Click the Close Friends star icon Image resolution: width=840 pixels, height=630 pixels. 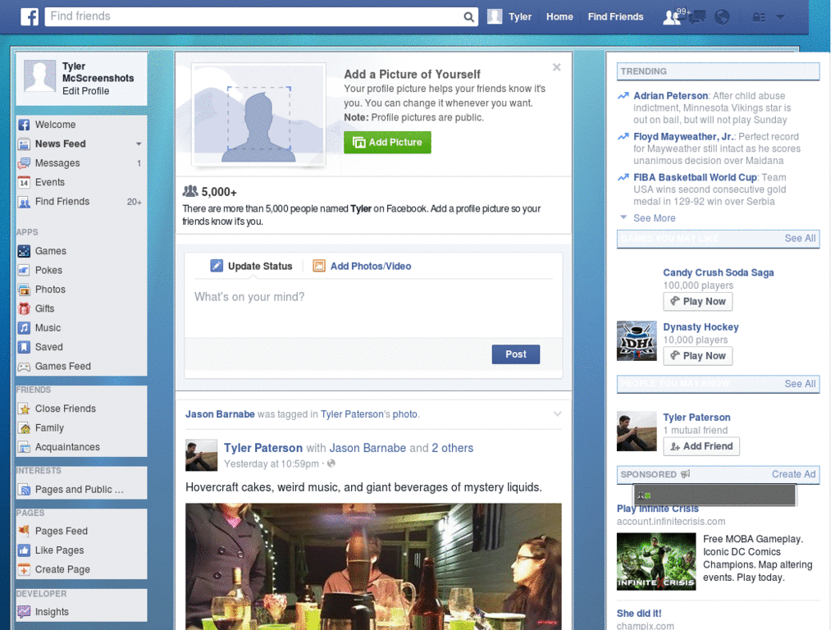coord(24,409)
